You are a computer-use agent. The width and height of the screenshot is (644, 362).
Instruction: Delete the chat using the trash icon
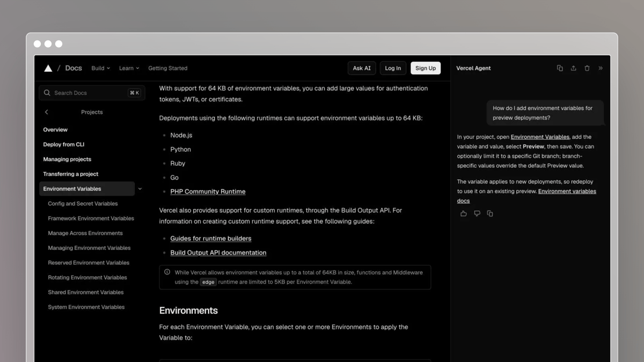[587, 68]
